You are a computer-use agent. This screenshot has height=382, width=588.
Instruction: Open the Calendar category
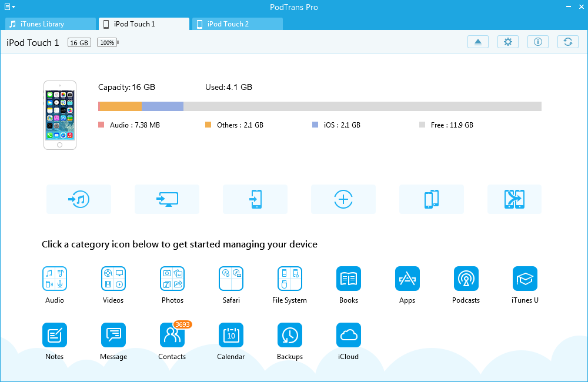[x=231, y=335]
